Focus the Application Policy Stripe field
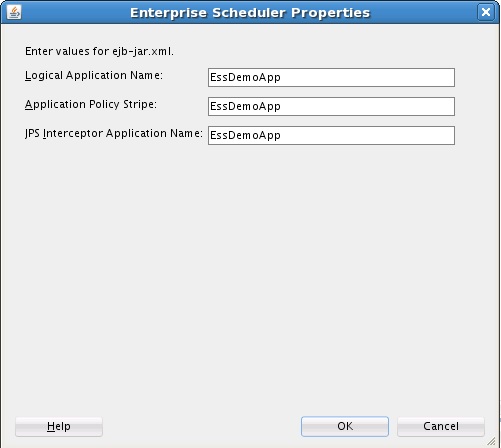This screenshot has width=501, height=448. [331, 106]
